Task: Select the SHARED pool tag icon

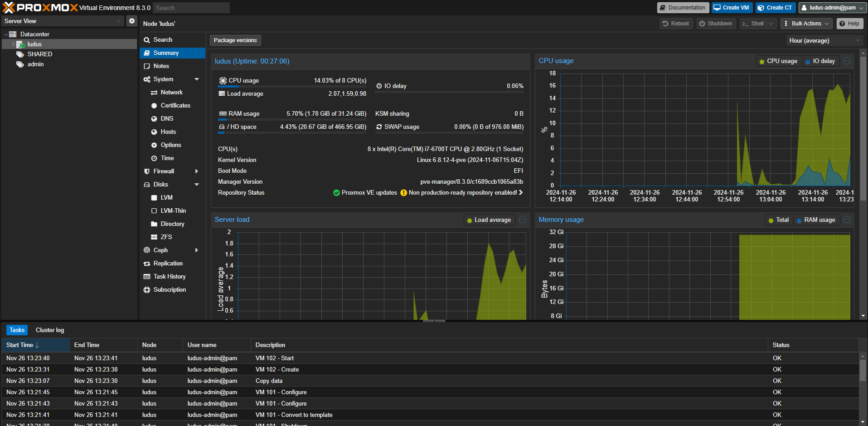Action: coord(20,54)
